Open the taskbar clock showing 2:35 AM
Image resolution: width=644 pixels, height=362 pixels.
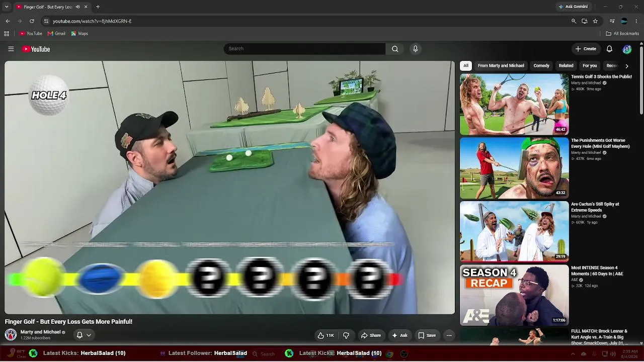[630, 353]
